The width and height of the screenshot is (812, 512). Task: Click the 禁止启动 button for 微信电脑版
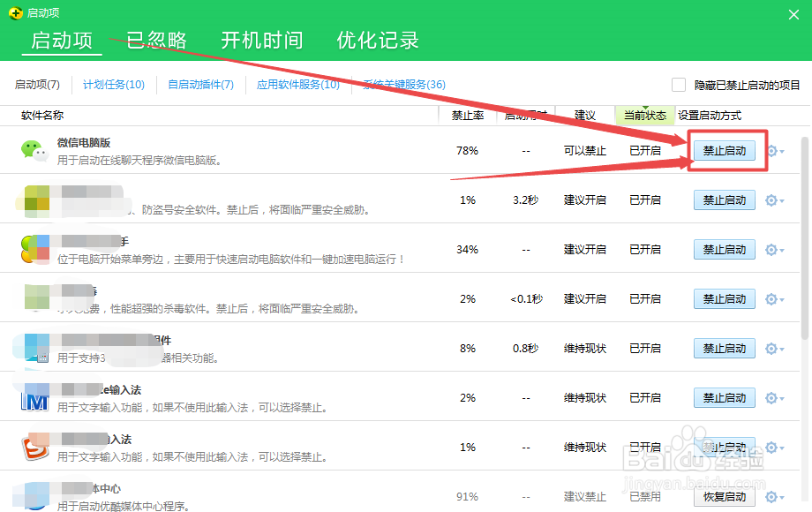[x=724, y=150]
